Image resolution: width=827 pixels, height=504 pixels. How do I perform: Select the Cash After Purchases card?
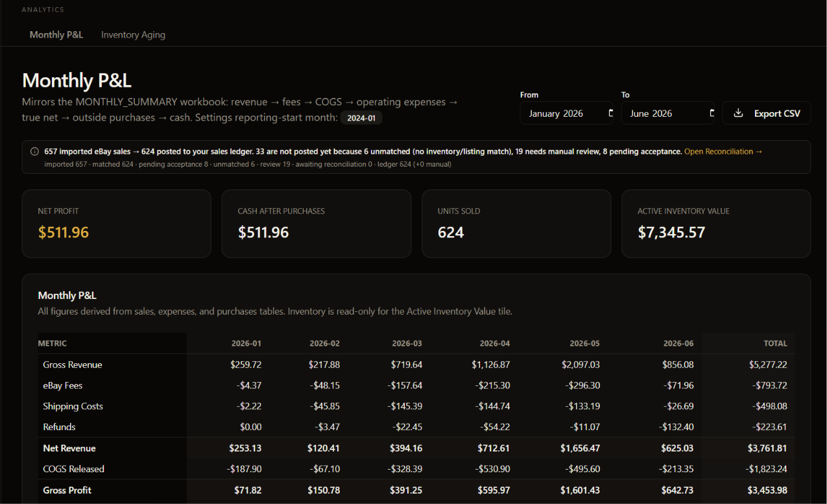pos(317,224)
